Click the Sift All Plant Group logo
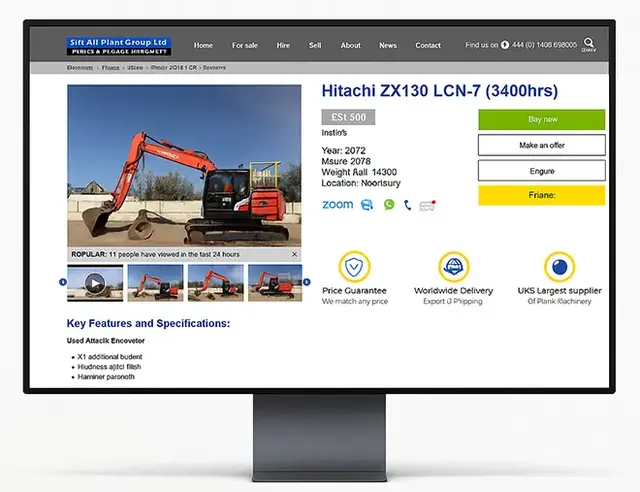The image size is (640, 492). point(119,46)
